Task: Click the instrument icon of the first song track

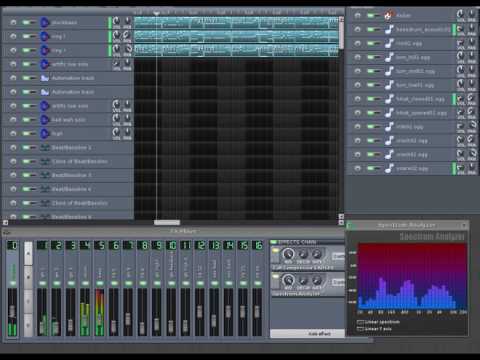Action: [x=44, y=22]
